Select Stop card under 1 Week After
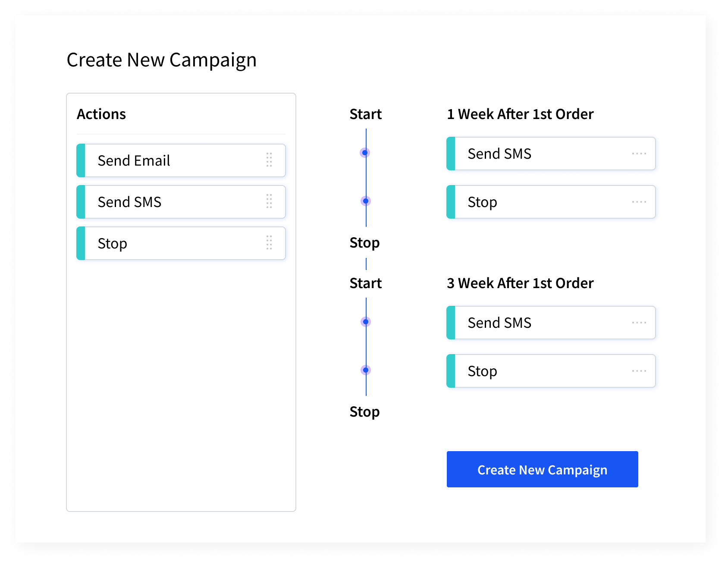Viewport: 728px width, 565px height. tap(551, 202)
